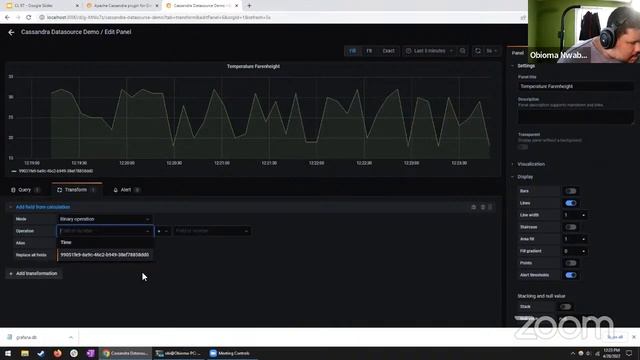640x360 pixels.
Task: Select the Exact view mode button
Action: pyautogui.click(x=388, y=51)
